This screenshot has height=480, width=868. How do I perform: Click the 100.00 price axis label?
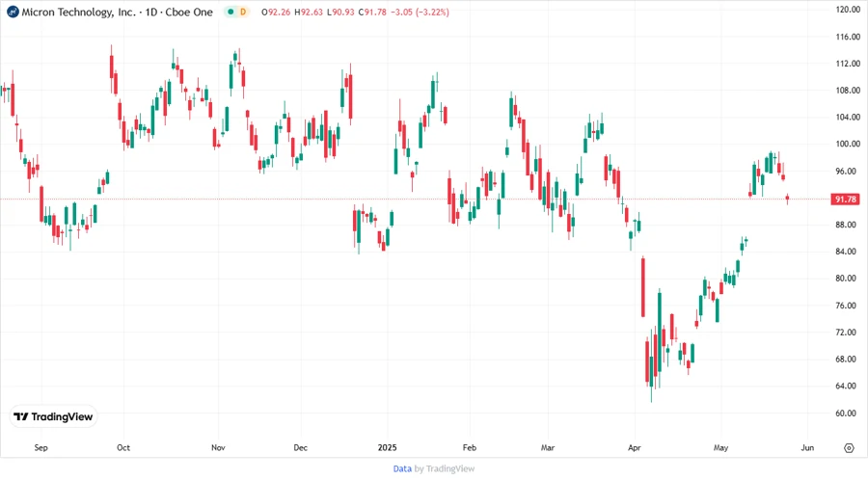click(x=848, y=144)
